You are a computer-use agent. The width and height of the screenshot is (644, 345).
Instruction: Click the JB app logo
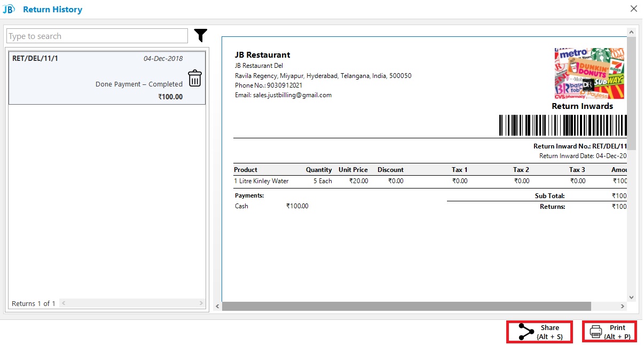pyautogui.click(x=9, y=9)
